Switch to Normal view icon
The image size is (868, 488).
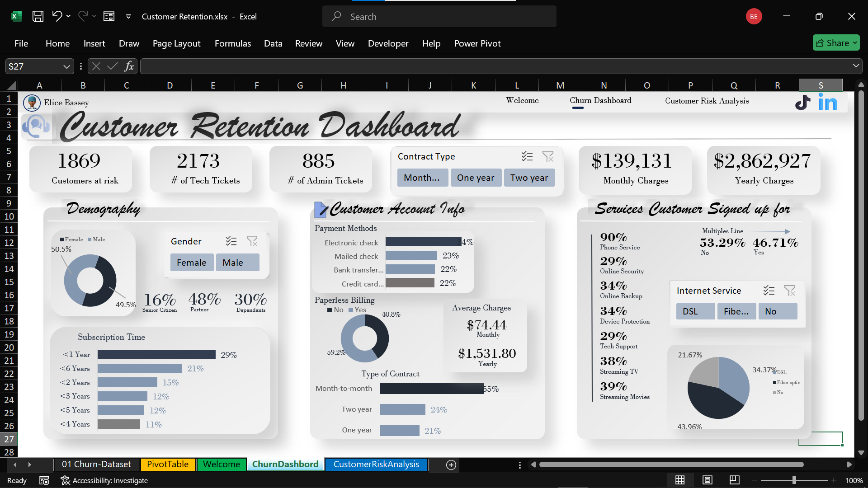(x=679, y=480)
